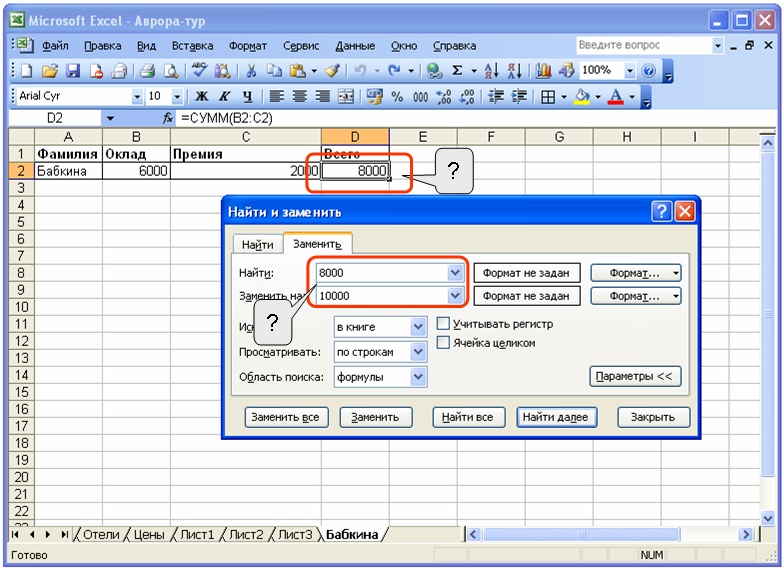Image resolution: width=784 pixels, height=568 pixels.
Task: Click the AutoSum sigma icon
Action: [x=457, y=71]
